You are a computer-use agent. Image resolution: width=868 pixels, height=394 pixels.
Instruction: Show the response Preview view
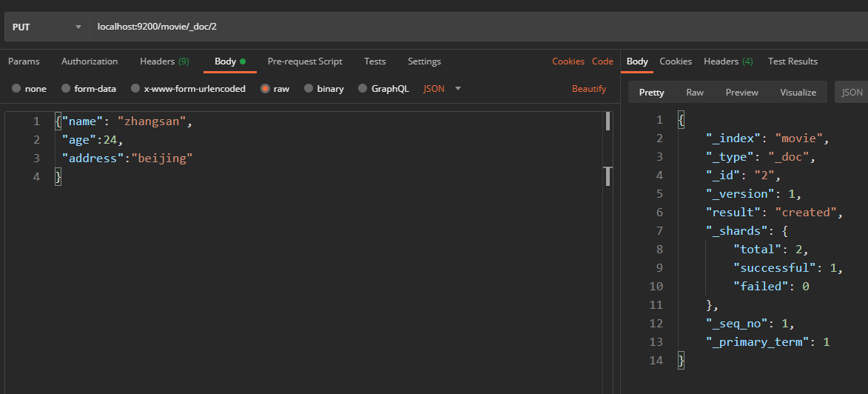741,93
